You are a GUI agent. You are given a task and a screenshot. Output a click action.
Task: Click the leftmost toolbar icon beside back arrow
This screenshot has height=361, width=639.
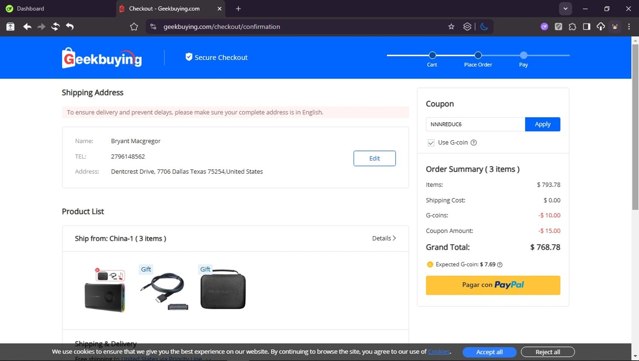(x=11, y=27)
